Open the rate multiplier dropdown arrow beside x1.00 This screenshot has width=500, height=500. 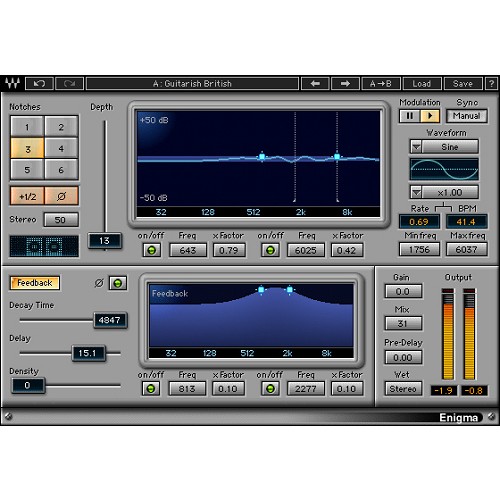point(416,192)
